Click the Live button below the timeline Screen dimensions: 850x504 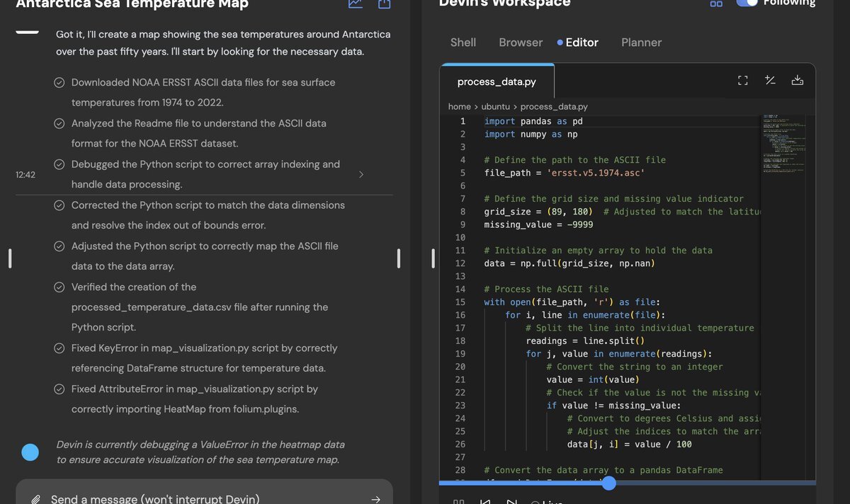548,501
